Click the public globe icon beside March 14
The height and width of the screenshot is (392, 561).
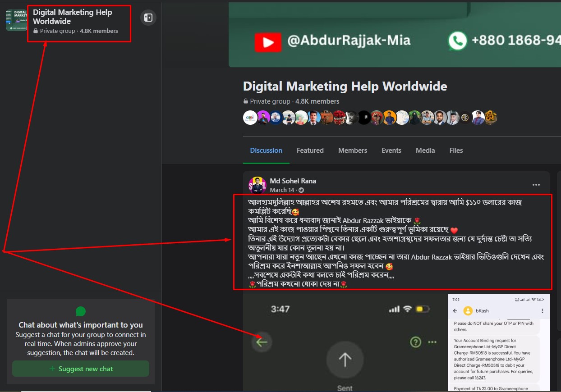pos(301,190)
